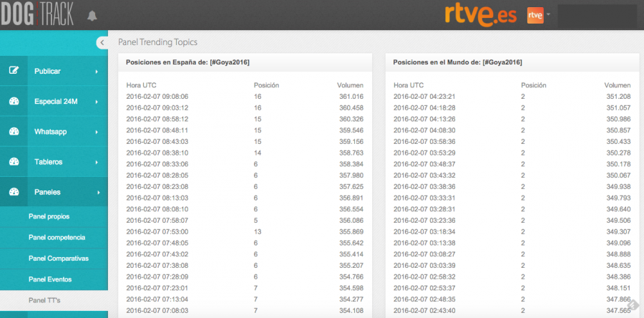
Task: Select the 2016-02-07 03:23:36 timestamp
Action: point(424,220)
